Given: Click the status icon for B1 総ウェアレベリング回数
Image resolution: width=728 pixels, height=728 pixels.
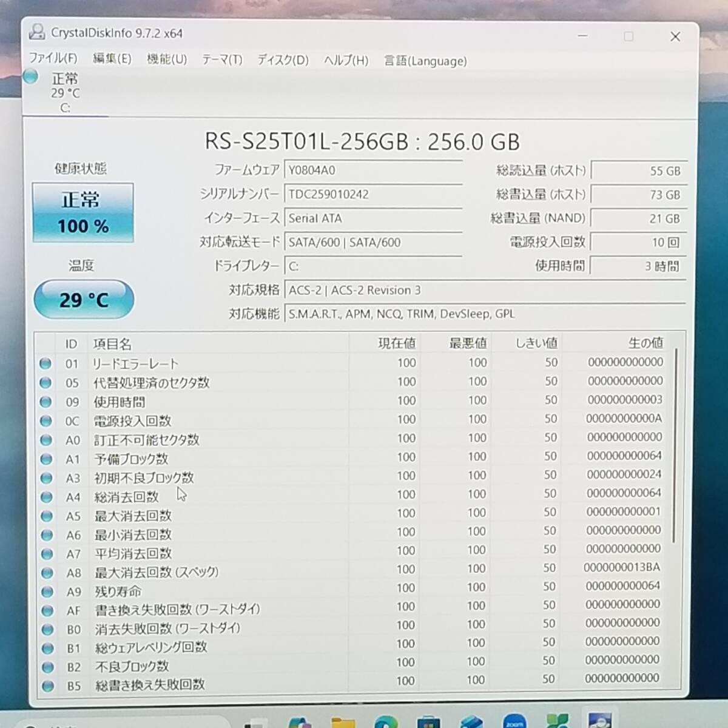Looking at the screenshot, I should click(x=47, y=648).
